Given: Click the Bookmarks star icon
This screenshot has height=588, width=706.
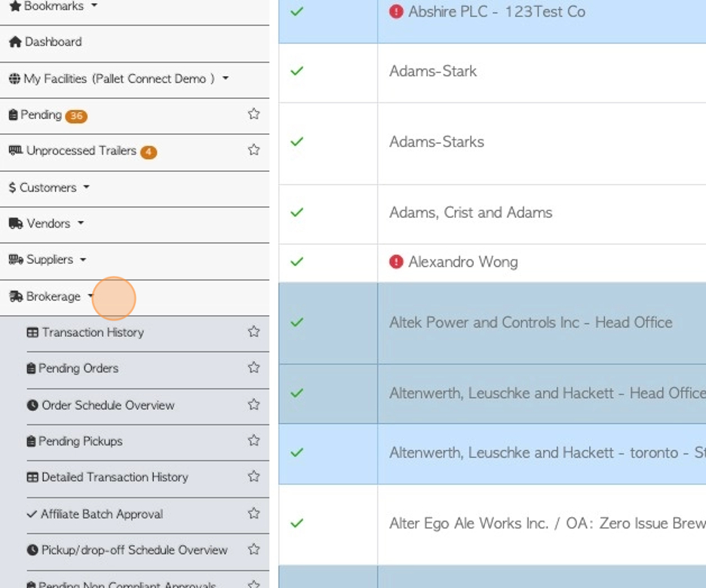Looking at the screenshot, I should pos(15,6).
